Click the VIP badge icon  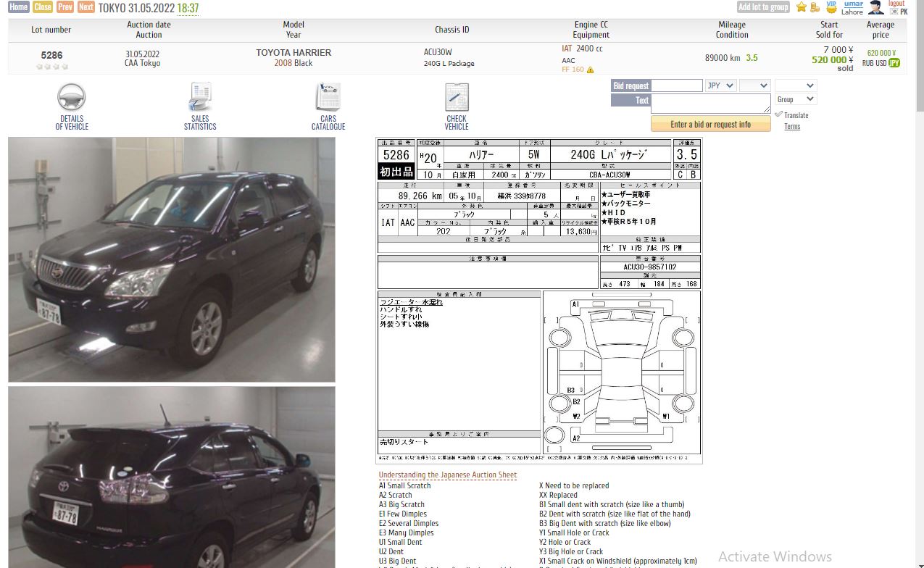[831, 7]
